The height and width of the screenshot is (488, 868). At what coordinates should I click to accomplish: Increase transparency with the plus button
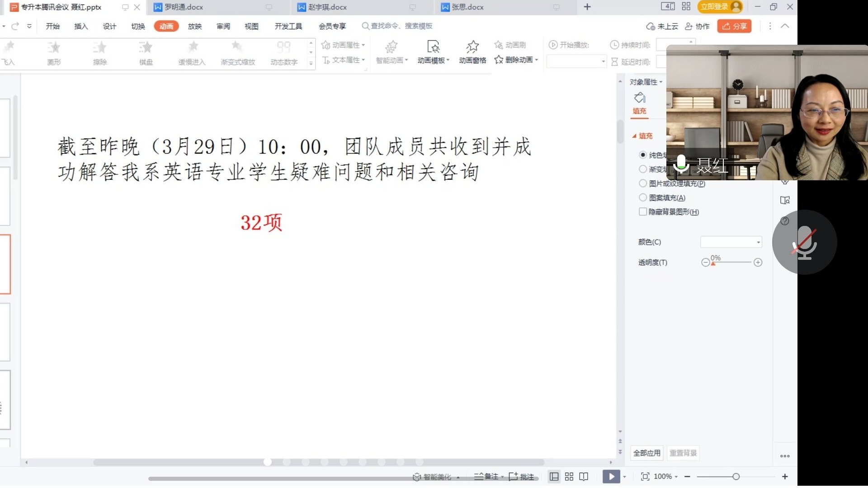click(758, 263)
